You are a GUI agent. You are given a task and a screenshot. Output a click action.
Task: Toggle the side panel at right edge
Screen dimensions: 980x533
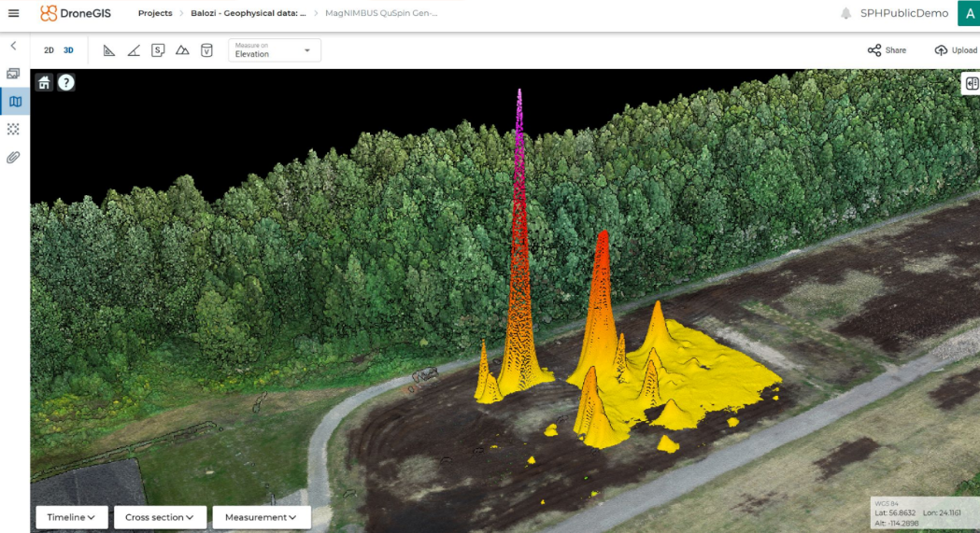coord(972,83)
